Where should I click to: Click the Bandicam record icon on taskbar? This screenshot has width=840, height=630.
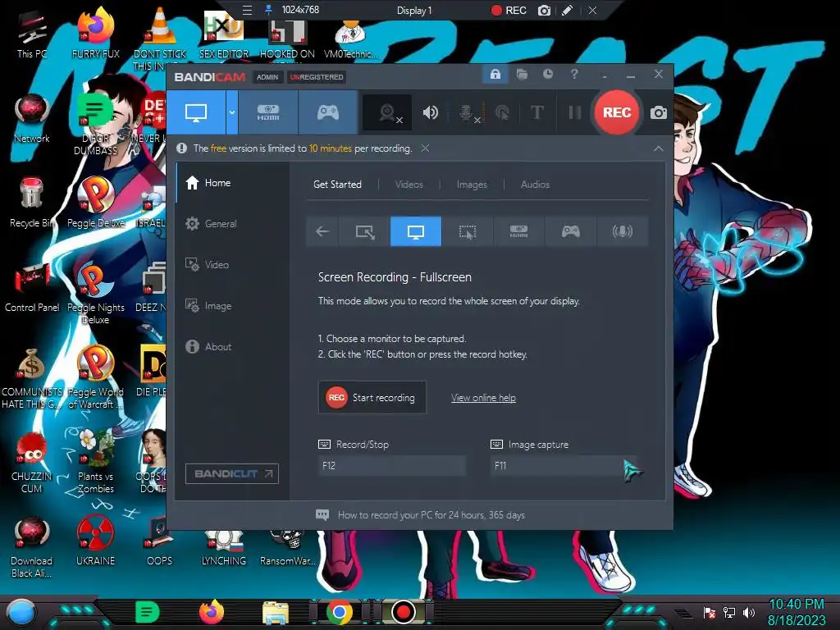404,612
